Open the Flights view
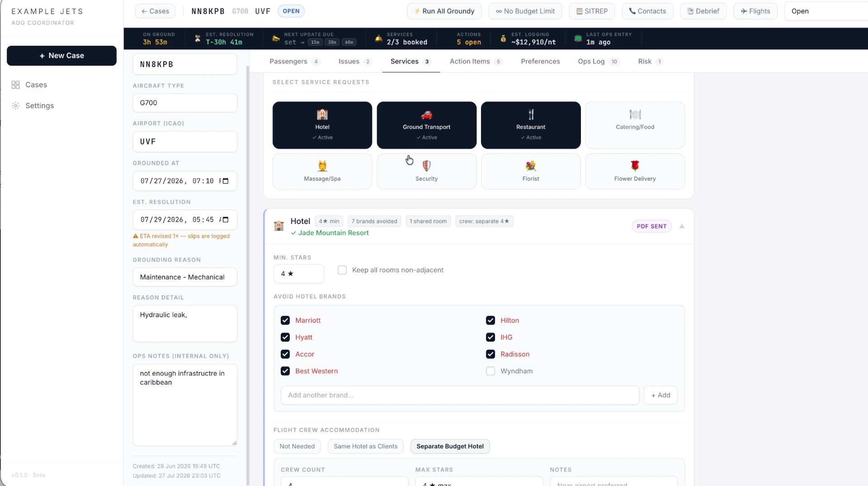The width and height of the screenshot is (868, 486). (x=755, y=11)
